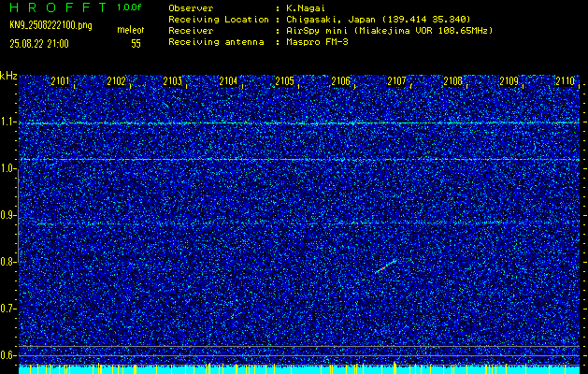Image resolution: width=588 pixels, height=374 pixels.
Task: Click the Receiver field label
Action: pyautogui.click(x=191, y=30)
